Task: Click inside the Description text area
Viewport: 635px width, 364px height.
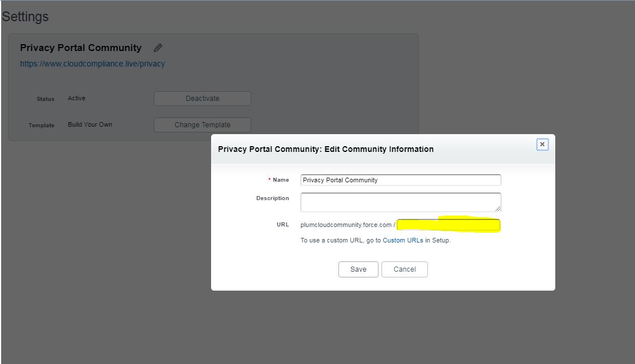Action: 400,202
